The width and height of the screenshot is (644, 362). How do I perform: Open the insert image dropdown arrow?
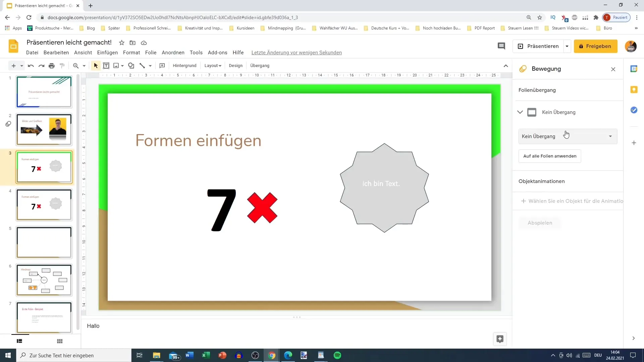(122, 66)
